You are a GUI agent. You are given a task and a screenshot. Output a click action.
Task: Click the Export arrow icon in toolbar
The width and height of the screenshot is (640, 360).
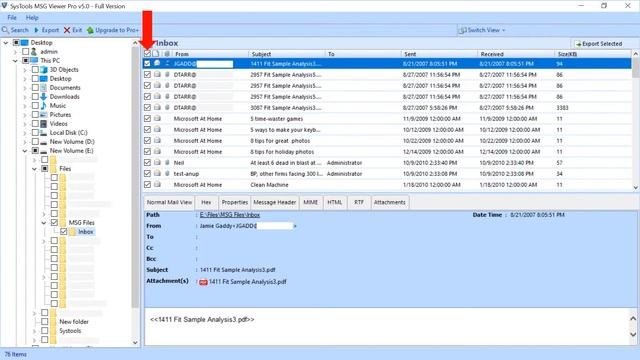(x=37, y=30)
